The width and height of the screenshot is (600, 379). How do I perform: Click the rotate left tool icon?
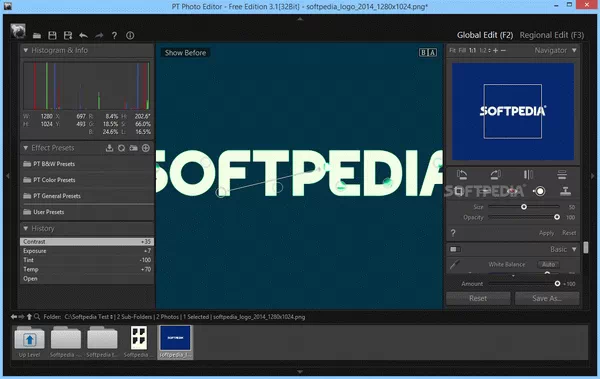462,175
